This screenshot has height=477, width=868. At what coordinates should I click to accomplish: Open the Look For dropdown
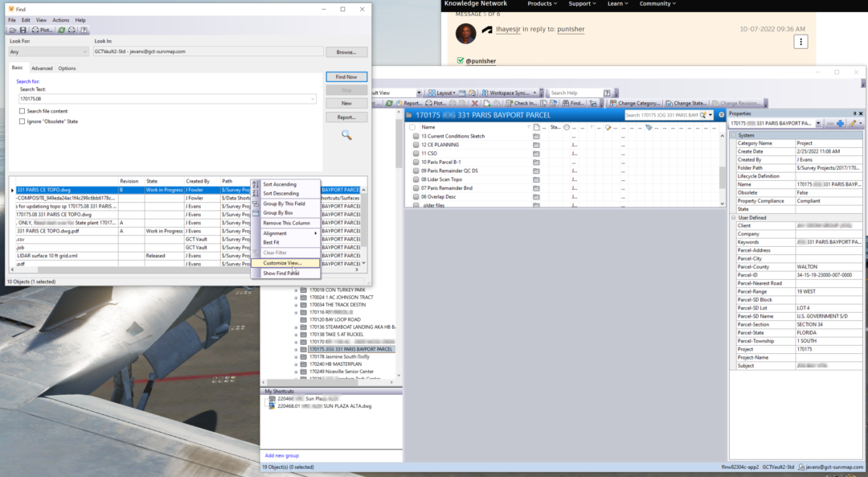point(47,51)
